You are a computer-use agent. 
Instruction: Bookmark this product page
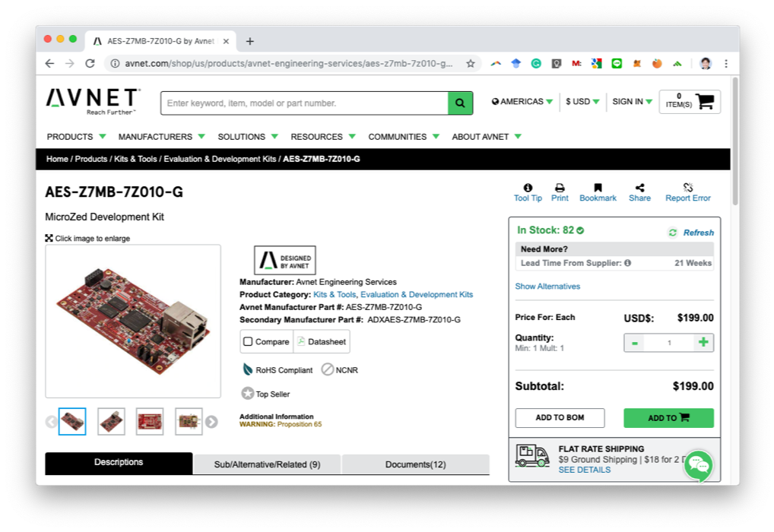pos(598,188)
